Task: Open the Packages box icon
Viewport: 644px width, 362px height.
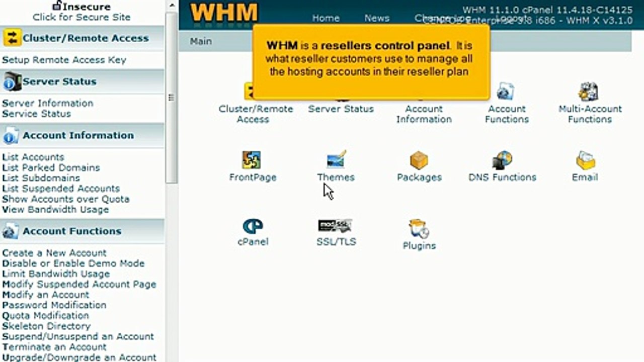Action: [x=419, y=160]
